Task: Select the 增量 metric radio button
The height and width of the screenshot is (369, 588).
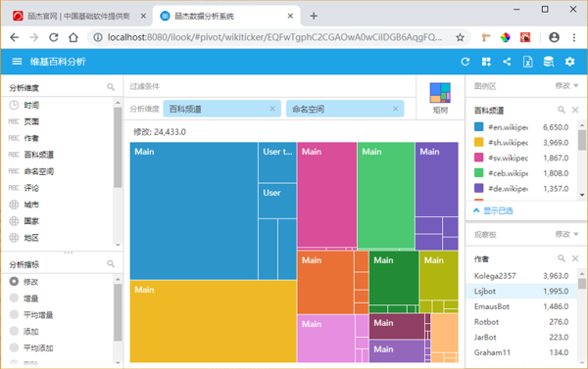Action: click(x=15, y=299)
